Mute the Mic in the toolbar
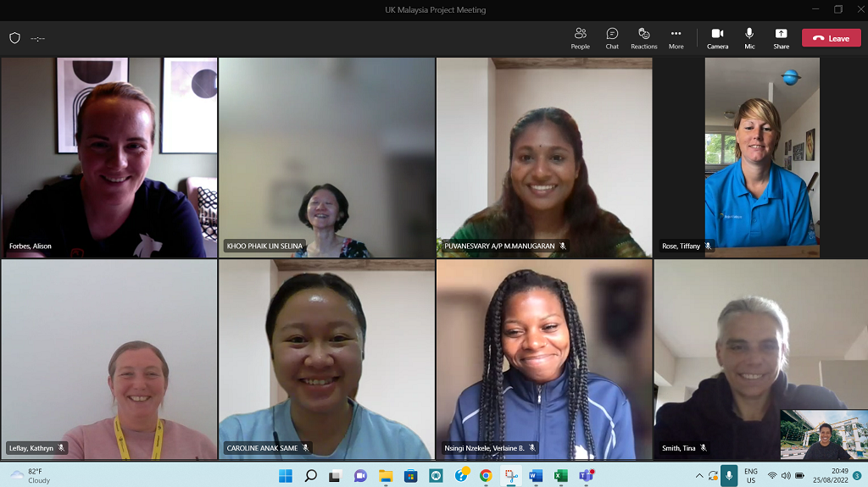This screenshot has width=868, height=487. click(x=749, y=37)
